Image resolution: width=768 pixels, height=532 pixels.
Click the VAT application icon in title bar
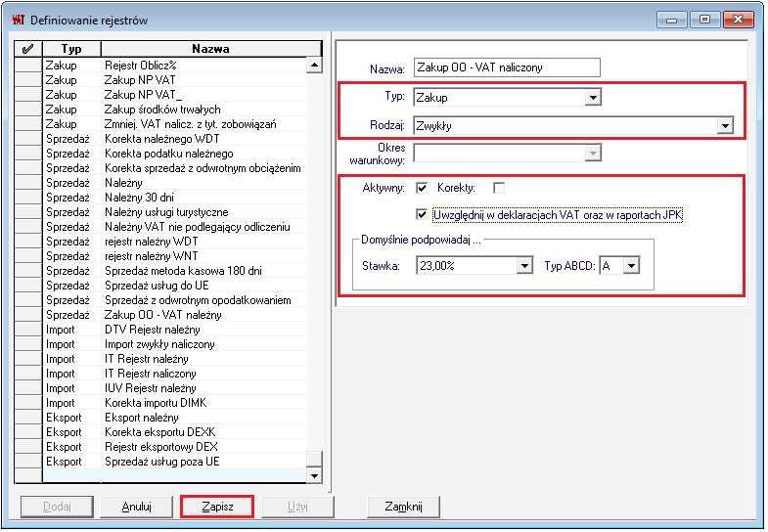pos(19,20)
